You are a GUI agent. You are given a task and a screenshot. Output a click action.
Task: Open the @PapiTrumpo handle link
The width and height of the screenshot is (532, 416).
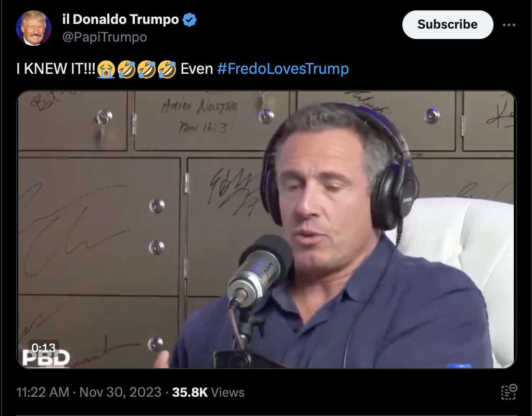point(105,37)
